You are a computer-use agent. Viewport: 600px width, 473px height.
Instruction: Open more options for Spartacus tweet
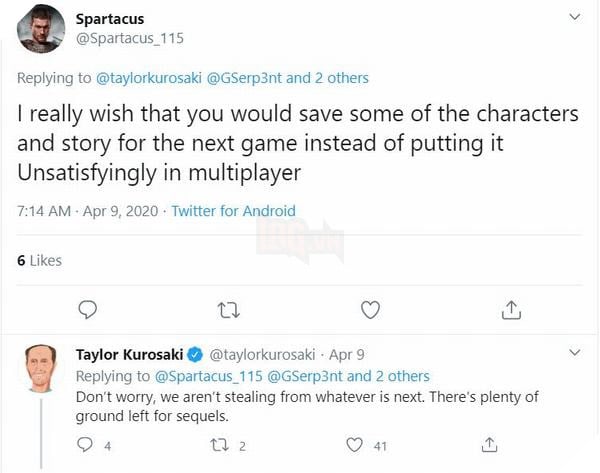574,18
